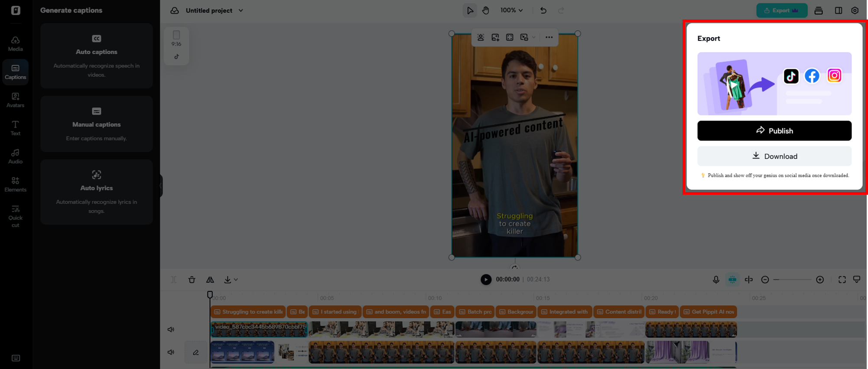Screen dimensions: 868x369
Task: Click the pencil edit icon on lower track
Action: point(196,353)
